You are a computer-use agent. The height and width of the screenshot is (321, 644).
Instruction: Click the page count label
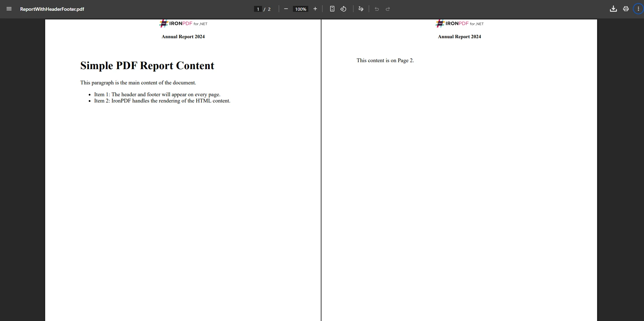(269, 9)
